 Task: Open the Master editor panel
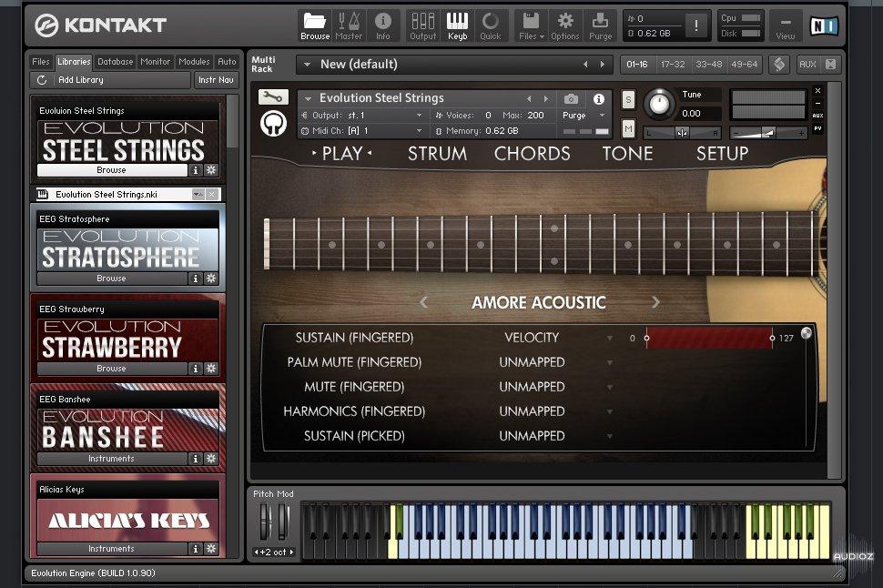(349, 25)
